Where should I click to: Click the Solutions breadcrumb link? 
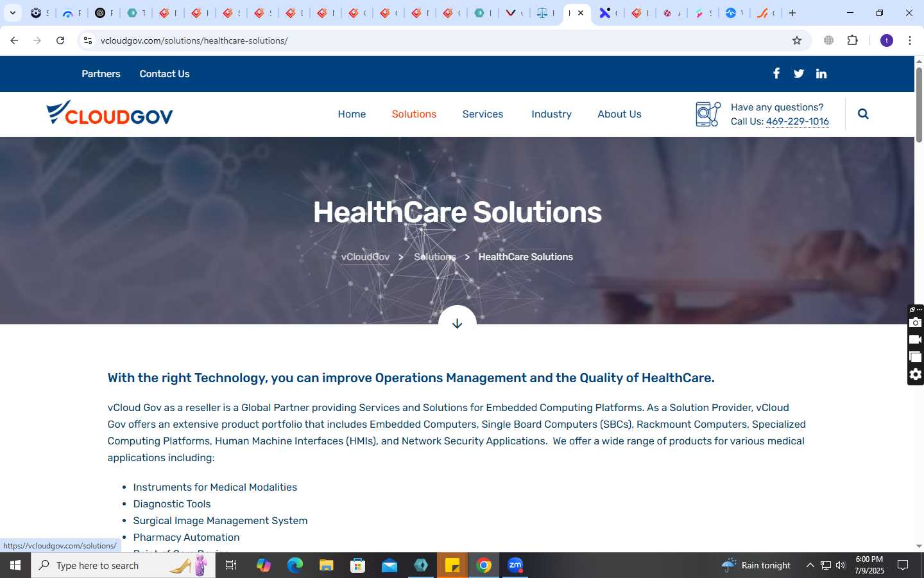click(435, 257)
